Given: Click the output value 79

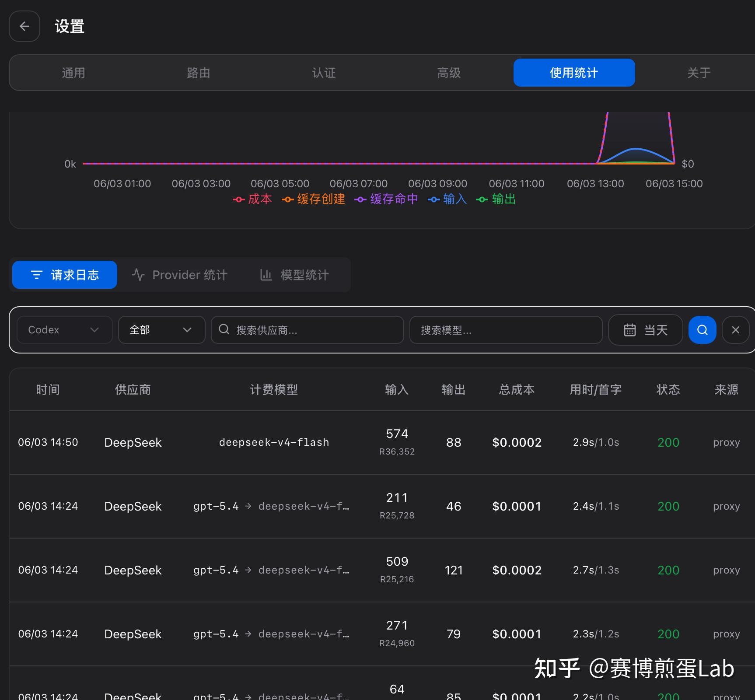Looking at the screenshot, I should 454,634.
